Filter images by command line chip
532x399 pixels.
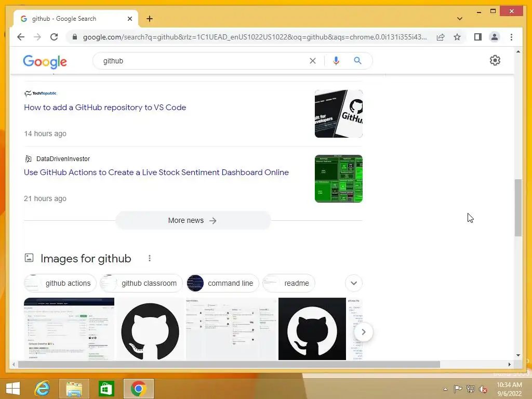point(222,283)
